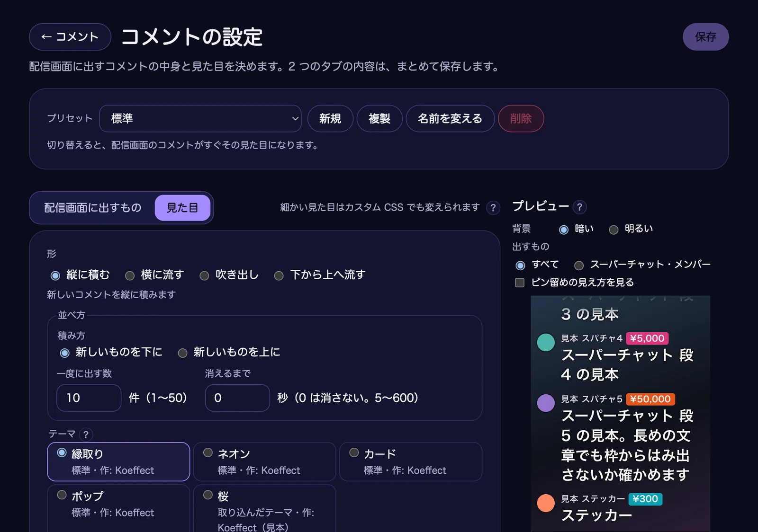
Task: Click the purple avatar of 見本 スパチャ5
Action: click(x=546, y=403)
